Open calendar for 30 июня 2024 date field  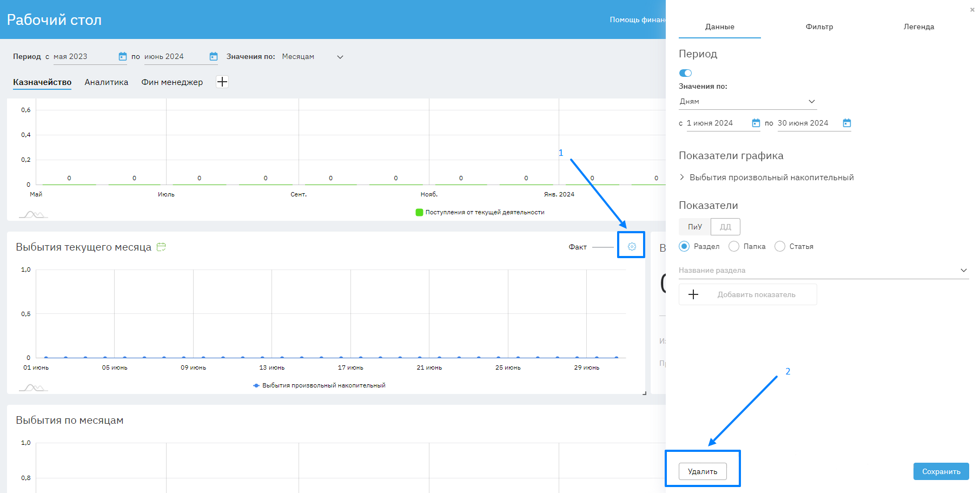click(x=846, y=123)
